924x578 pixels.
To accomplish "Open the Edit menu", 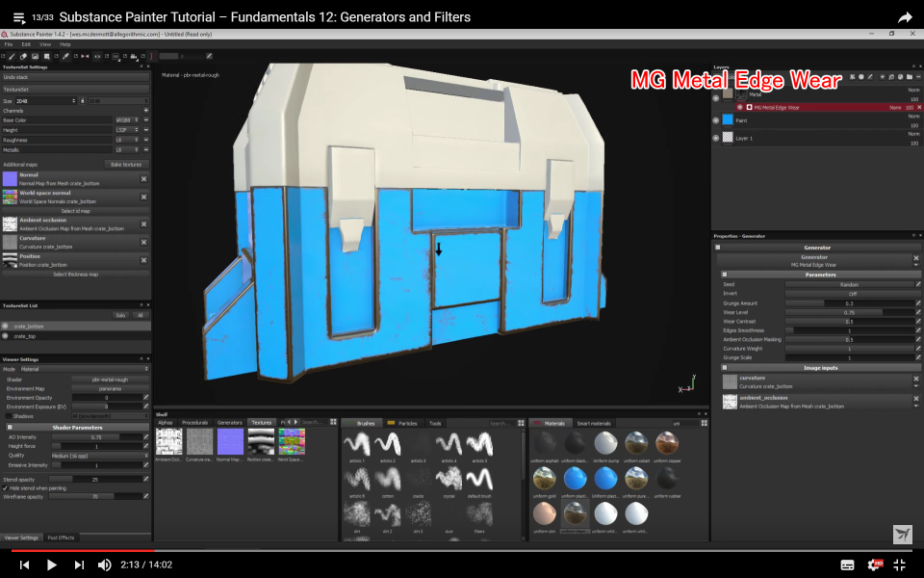I will pyautogui.click(x=26, y=44).
